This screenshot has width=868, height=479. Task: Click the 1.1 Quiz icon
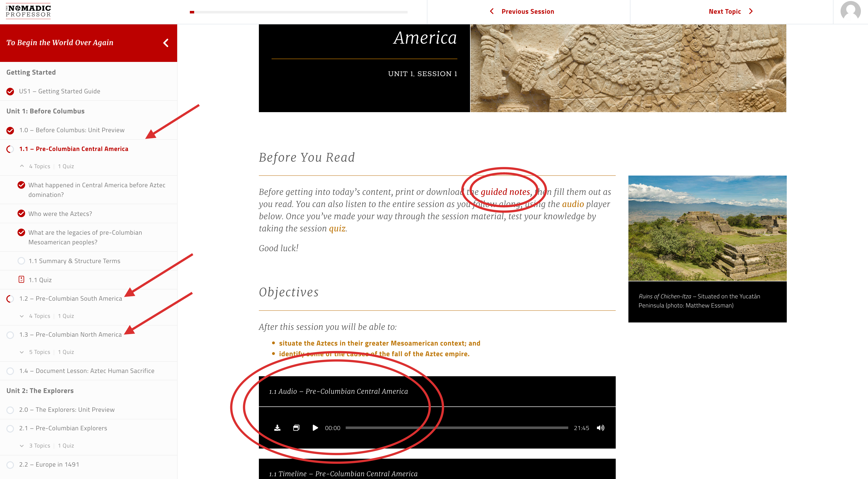pyautogui.click(x=21, y=279)
